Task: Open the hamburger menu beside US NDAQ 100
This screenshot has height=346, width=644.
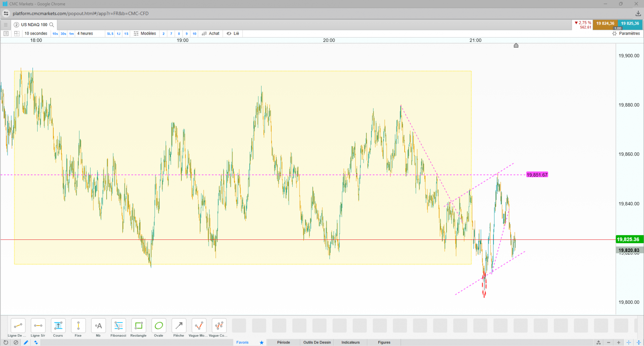Action: pos(6,25)
